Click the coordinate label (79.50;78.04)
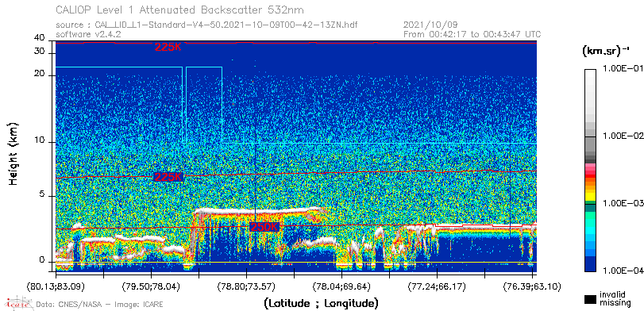This screenshot has width=644, height=311. pyautogui.click(x=151, y=286)
